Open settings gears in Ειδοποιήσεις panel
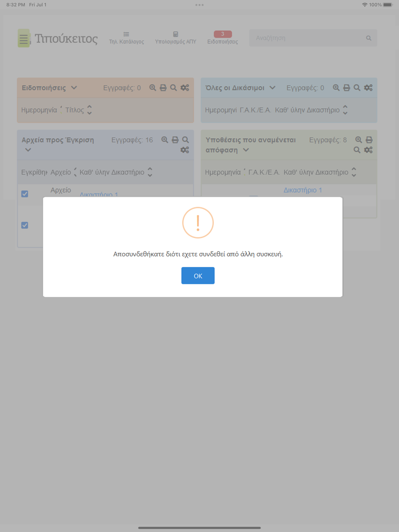 (185, 88)
